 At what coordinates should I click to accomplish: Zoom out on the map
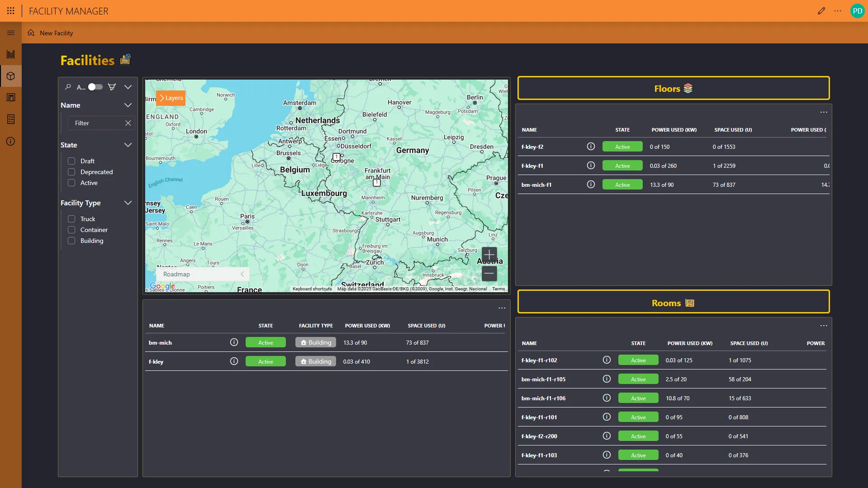point(489,274)
